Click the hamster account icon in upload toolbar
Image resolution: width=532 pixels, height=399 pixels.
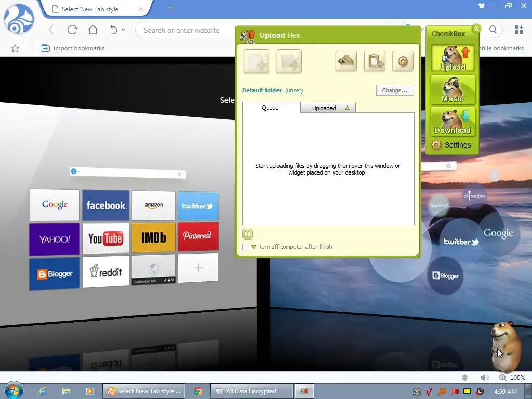[x=345, y=61]
